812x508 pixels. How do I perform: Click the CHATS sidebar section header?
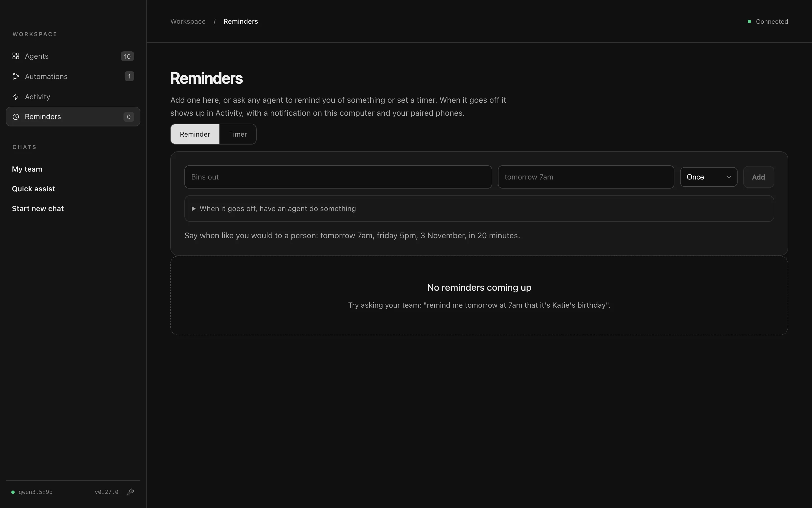pyautogui.click(x=25, y=147)
